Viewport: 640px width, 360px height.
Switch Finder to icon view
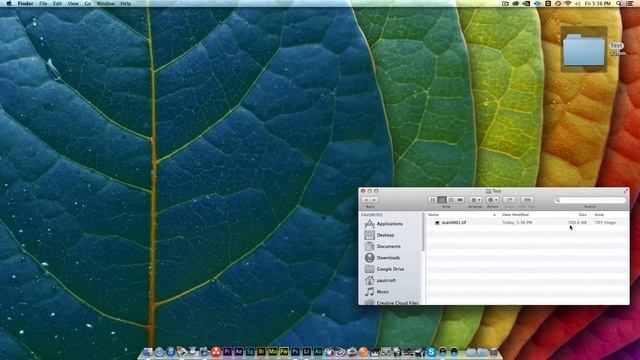[x=432, y=200]
